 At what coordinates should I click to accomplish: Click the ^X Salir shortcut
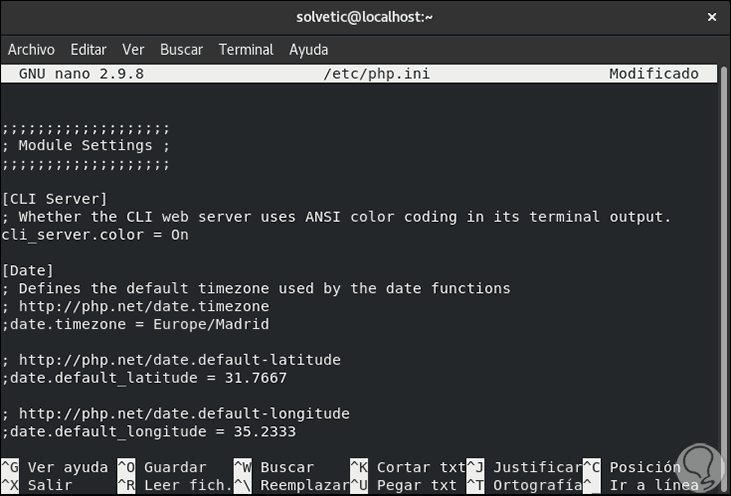coord(38,485)
